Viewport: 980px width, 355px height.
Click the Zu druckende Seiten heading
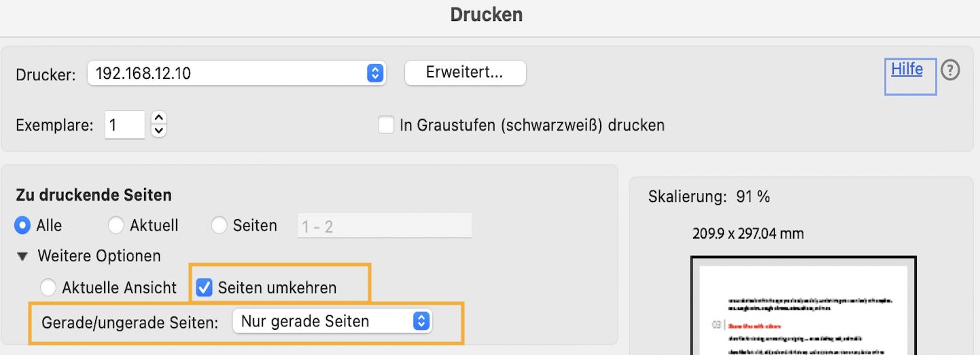click(94, 195)
